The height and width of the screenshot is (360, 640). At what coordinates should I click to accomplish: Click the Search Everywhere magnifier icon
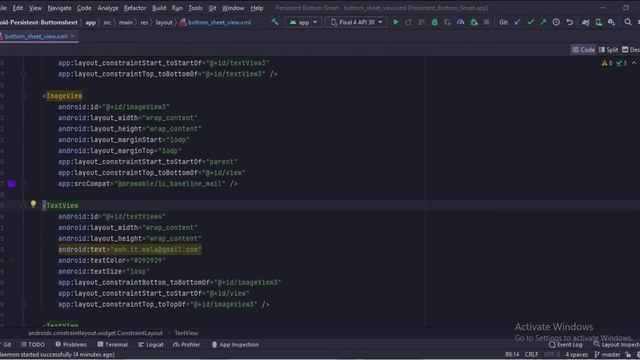628,22
